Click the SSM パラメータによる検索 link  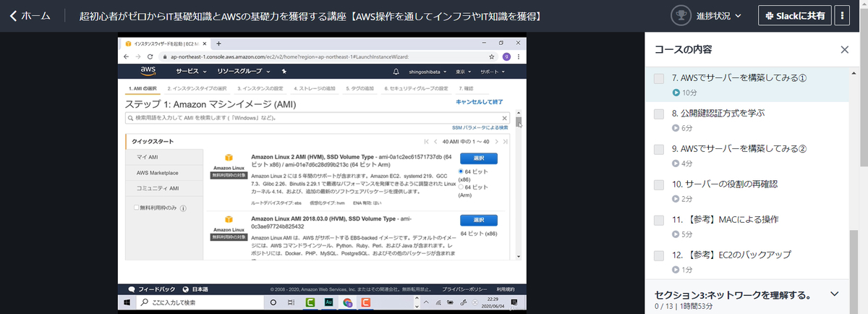[x=480, y=127]
